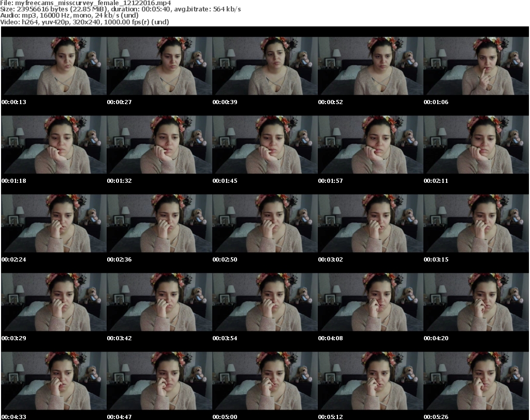
Task: Click the Size and duration info line
Action: (120, 9)
